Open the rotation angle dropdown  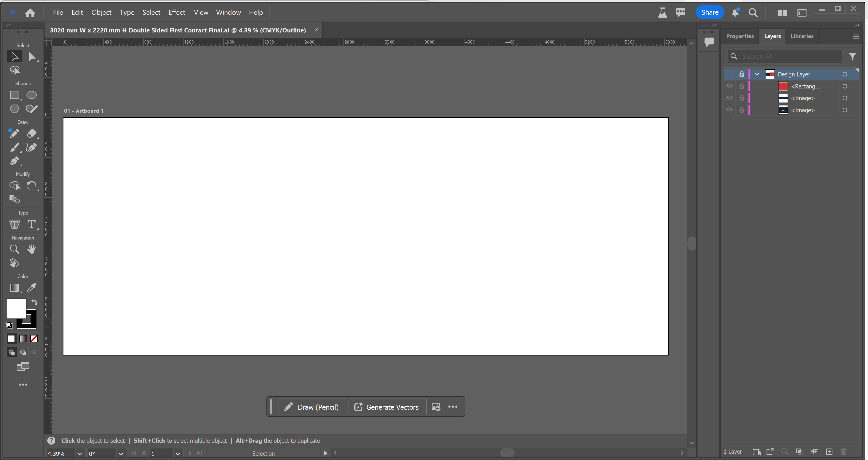click(121, 453)
